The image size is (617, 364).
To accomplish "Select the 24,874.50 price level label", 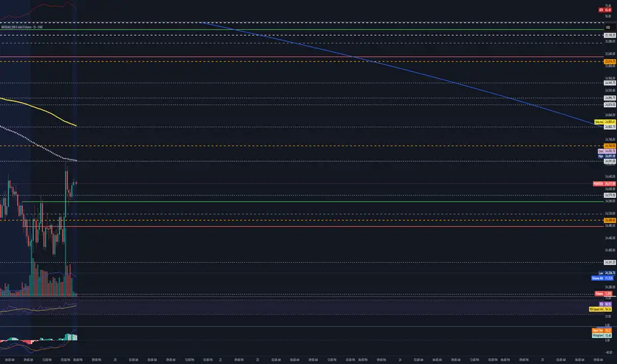I will pyautogui.click(x=610, y=105).
